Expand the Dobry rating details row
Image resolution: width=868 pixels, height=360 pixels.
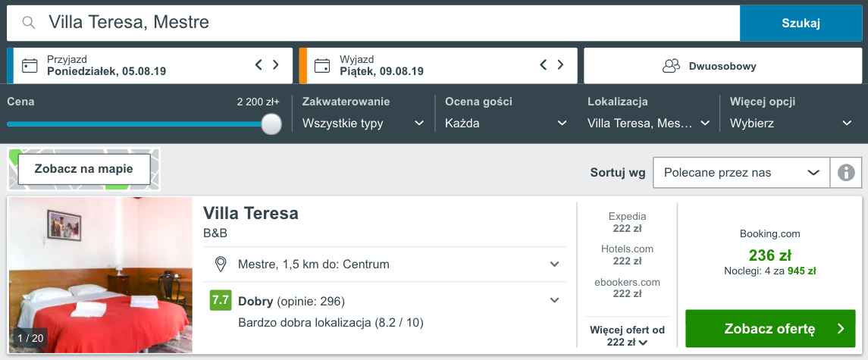[385, 311]
